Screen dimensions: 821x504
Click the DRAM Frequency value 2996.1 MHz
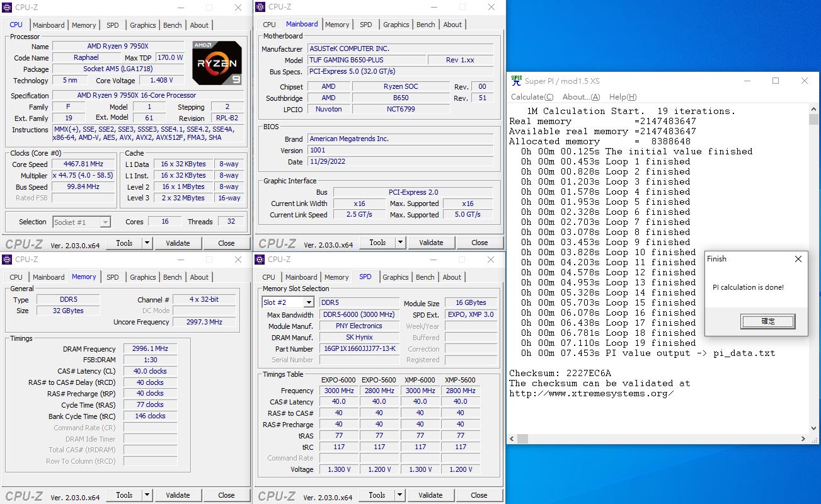click(x=151, y=349)
